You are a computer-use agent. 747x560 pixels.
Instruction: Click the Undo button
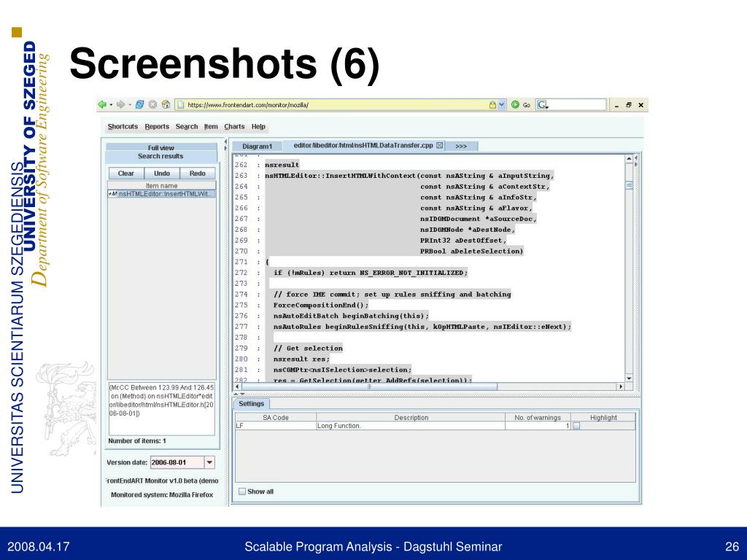coord(162,174)
